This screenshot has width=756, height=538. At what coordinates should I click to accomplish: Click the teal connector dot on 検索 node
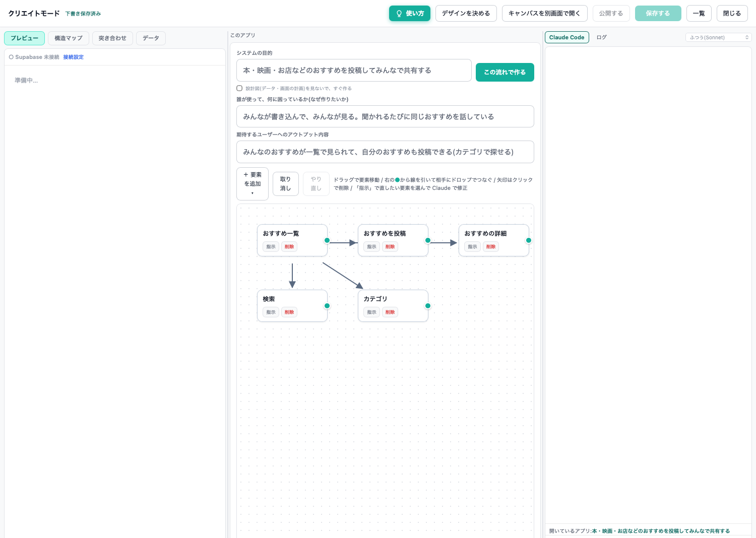click(327, 306)
